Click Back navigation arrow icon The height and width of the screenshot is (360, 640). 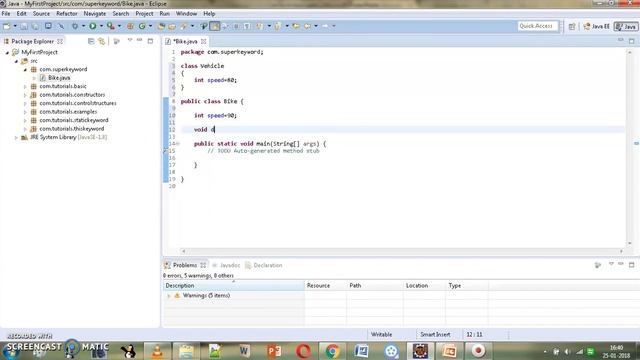pos(307,26)
